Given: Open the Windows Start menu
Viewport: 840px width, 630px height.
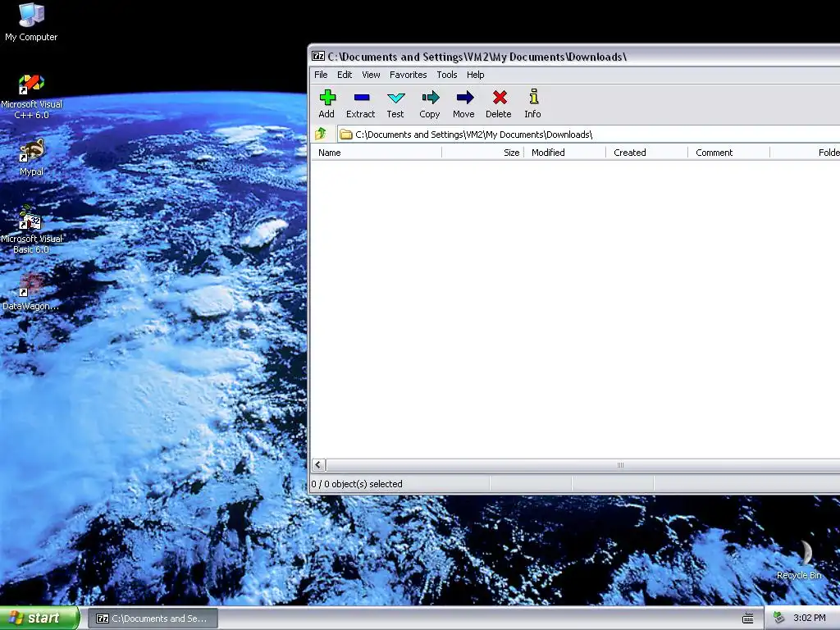Looking at the screenshot, I should 39,619.
